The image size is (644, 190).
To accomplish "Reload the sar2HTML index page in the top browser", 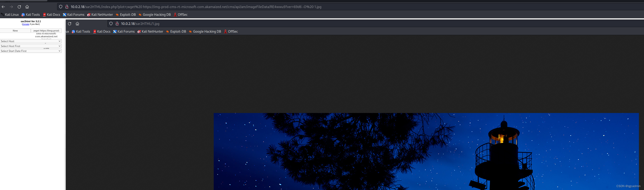I will point(19,7).
